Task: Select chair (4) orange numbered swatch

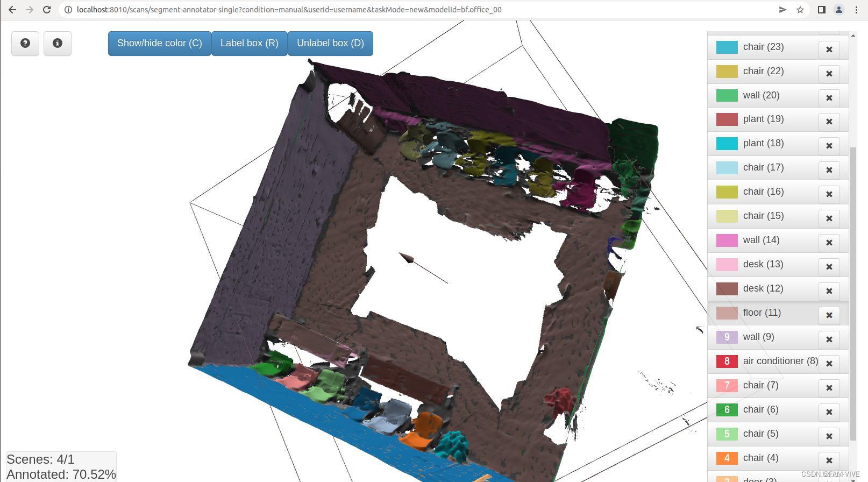Action: tap(727, 458)
